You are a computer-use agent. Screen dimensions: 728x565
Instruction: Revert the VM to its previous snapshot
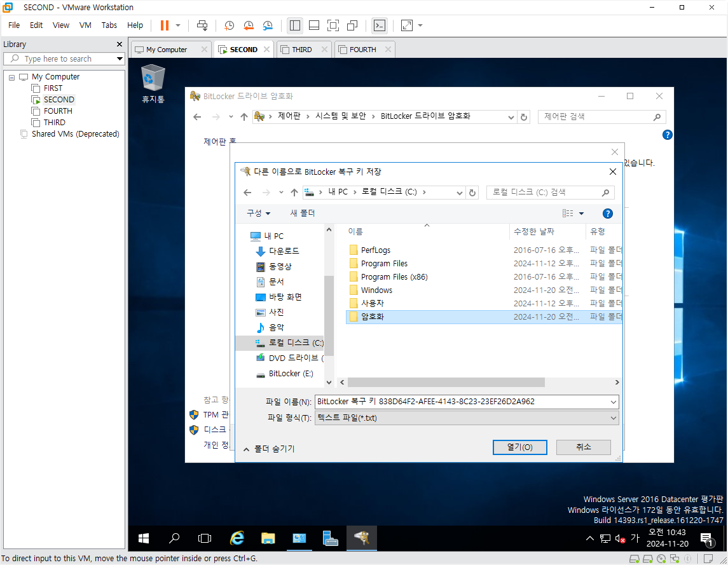point(249,25)
